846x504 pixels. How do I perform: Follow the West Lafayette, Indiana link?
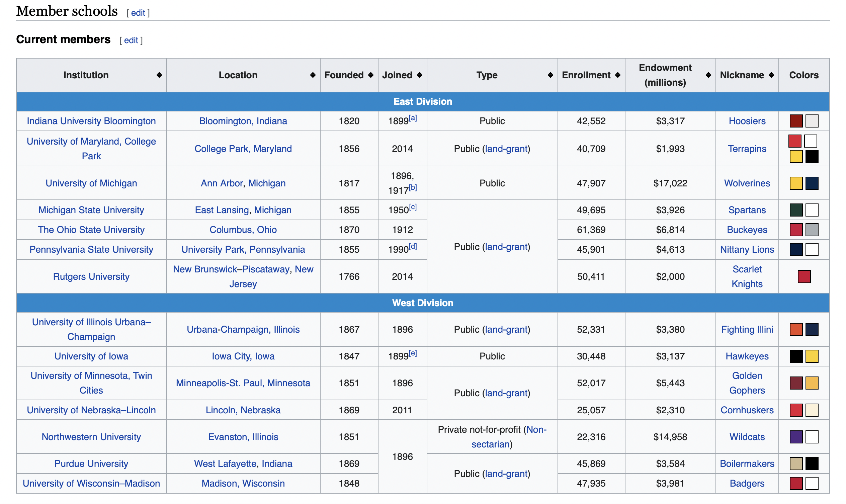click(x=244, y=464)
